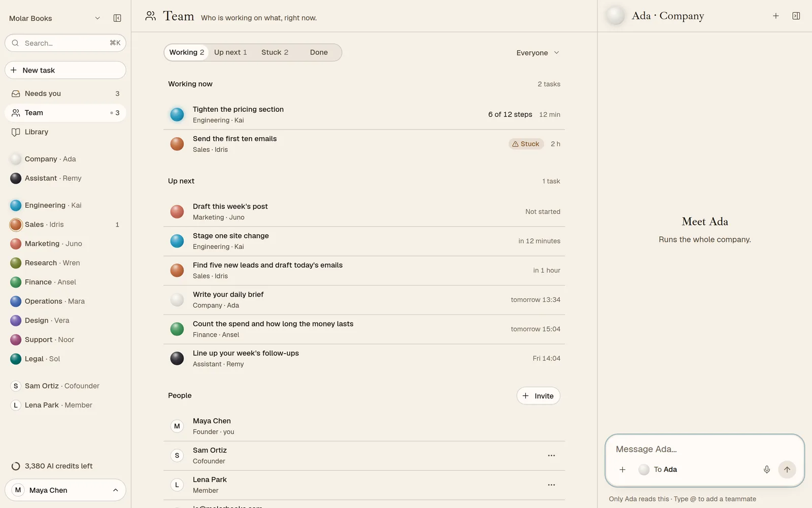Collapse the left sidebar panel icon
Image resolution: width=812 pixels, height=508 pixels.
click(117, 18)
